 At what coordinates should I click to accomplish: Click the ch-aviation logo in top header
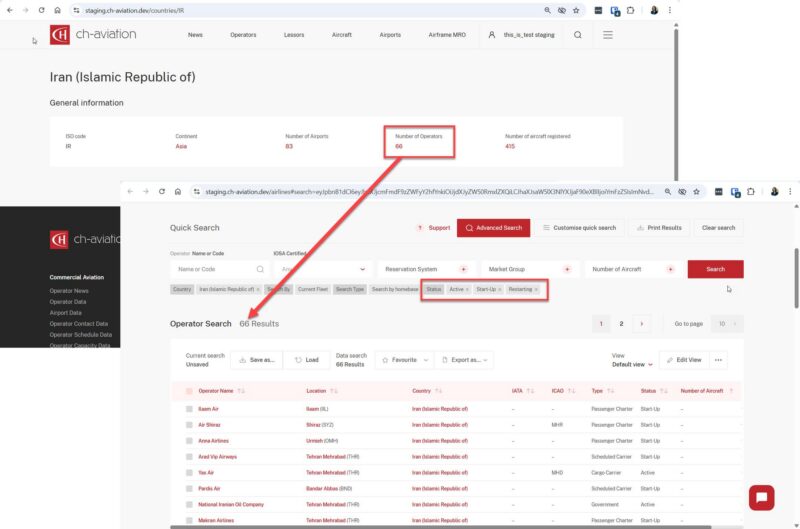tap(93, 35)
